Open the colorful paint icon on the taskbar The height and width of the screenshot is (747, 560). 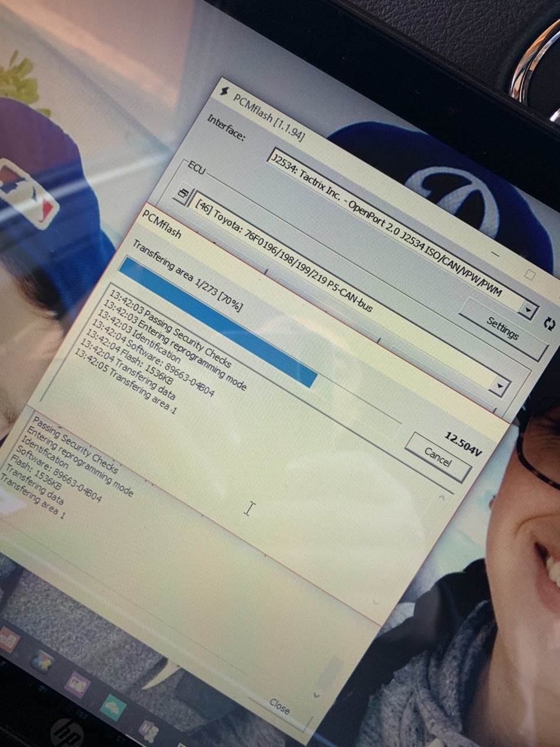pyautogui.click(x=42, y=662)
